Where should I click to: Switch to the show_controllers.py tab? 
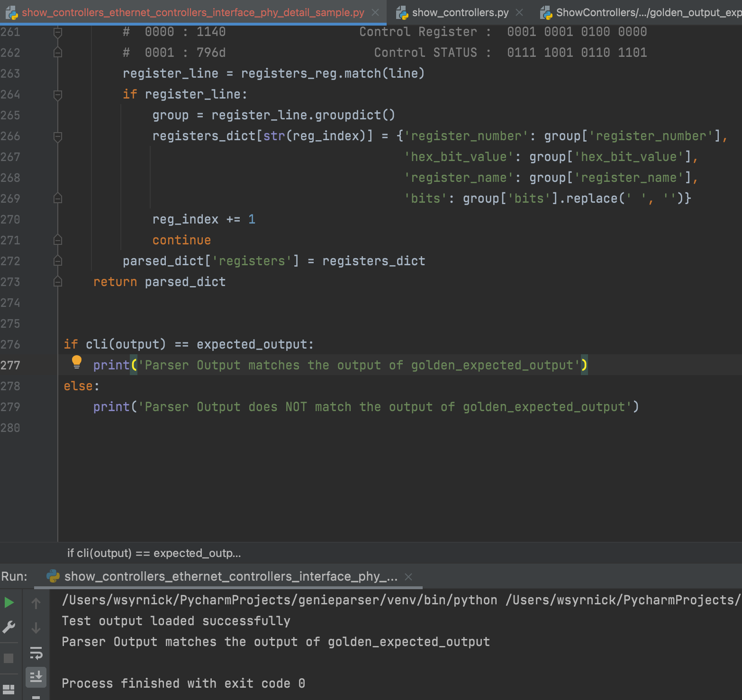(460, 12)
